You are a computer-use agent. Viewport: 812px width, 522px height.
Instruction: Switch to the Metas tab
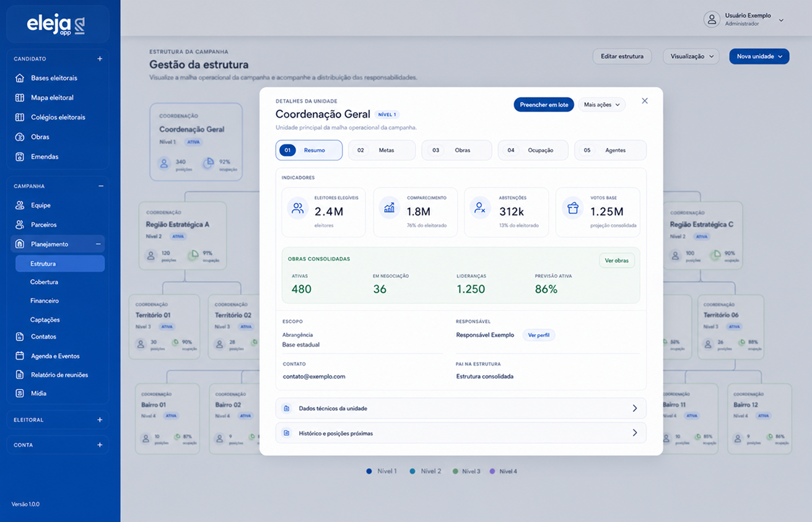[382, 150]
